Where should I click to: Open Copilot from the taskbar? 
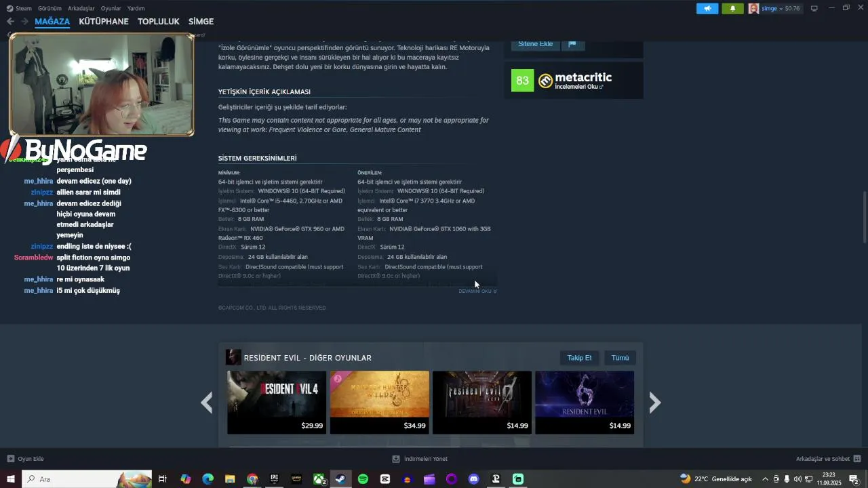[186, 479]
